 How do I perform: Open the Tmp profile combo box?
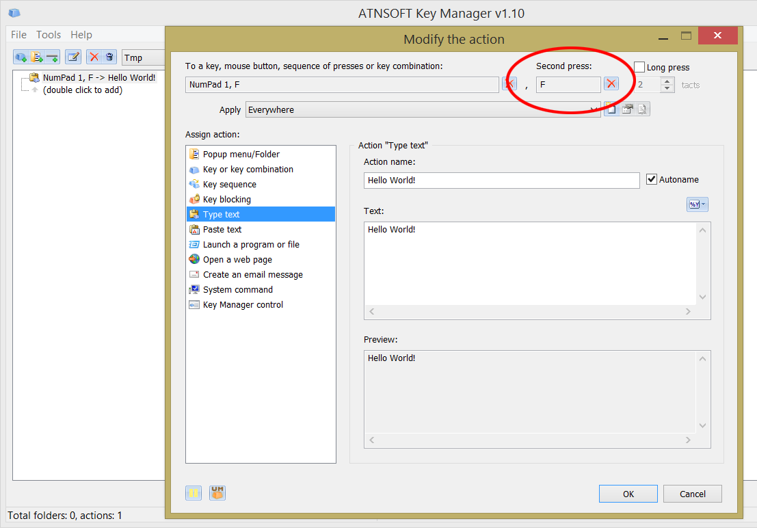(x=143, y=58)
